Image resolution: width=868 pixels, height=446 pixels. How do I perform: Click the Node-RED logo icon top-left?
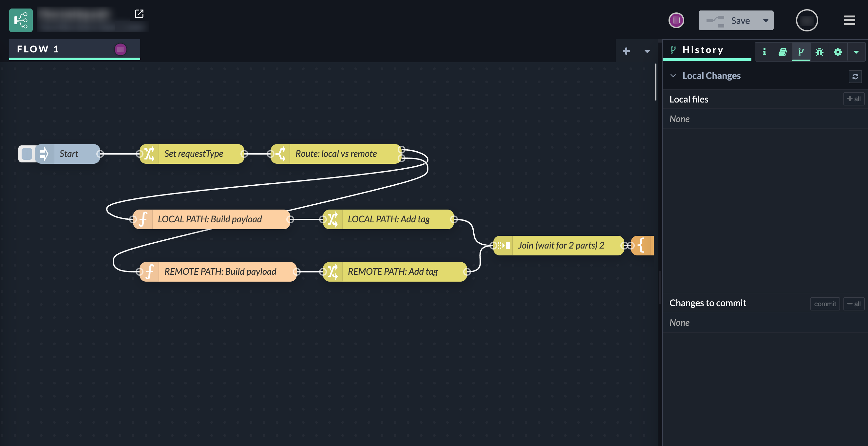tap(21, 20)
